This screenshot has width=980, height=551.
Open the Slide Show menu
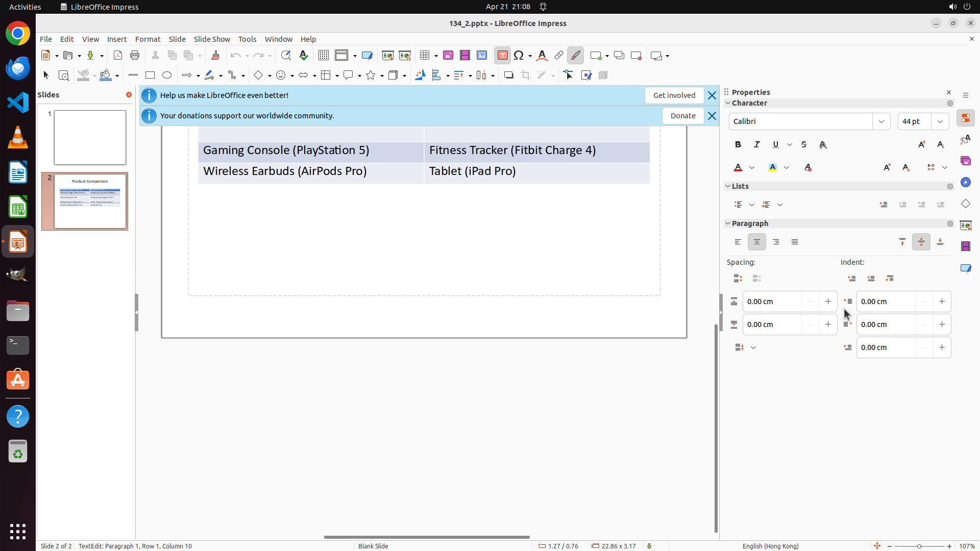point(212,39)
